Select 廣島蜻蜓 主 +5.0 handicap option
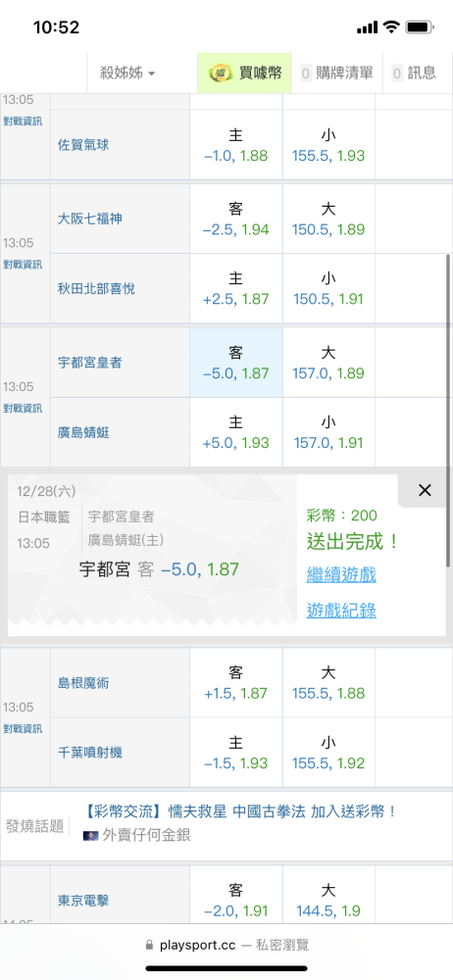453x980 pixels. click(236, 432)
